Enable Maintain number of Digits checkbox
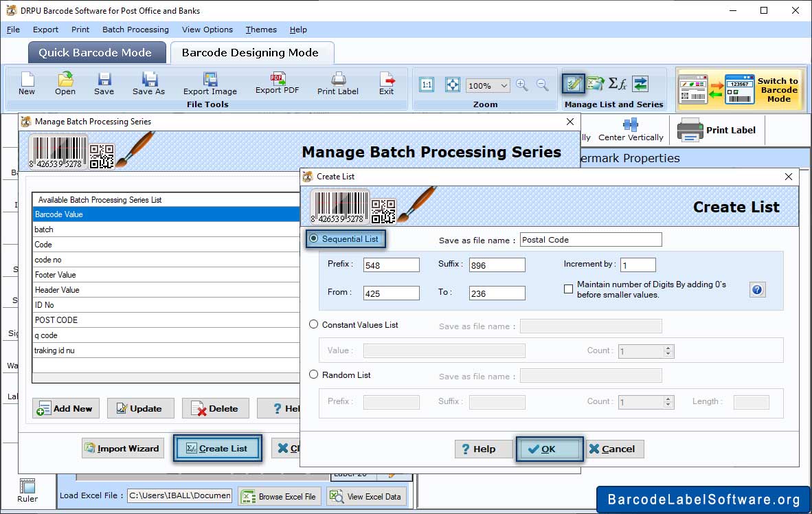This screenshot has height=514, width=812. [569, 289]
